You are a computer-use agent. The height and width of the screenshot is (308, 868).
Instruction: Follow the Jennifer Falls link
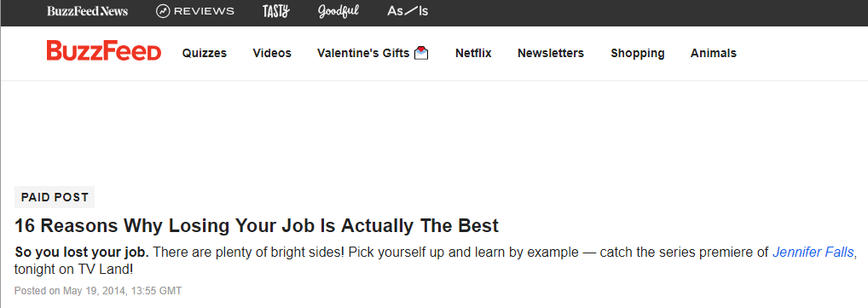click(813, 253)
